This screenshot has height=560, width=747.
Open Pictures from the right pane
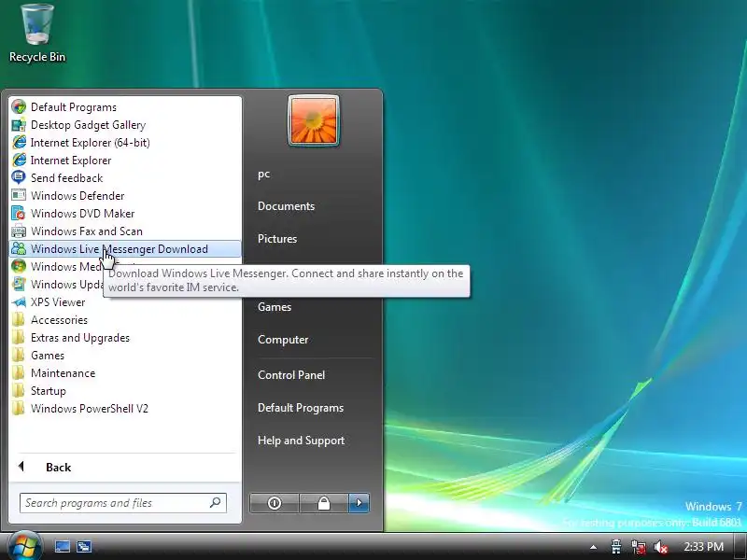click(x=277, y=239)
